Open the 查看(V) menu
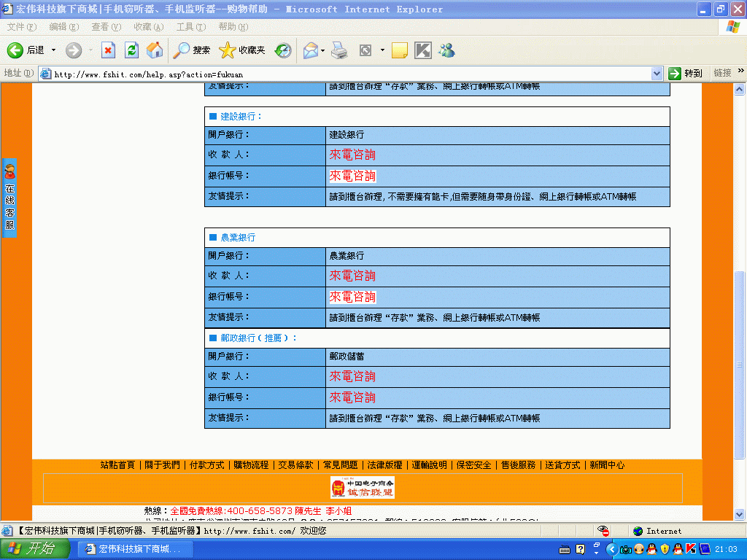This screenshot has height=560, width=747. [x=105, y=27]
